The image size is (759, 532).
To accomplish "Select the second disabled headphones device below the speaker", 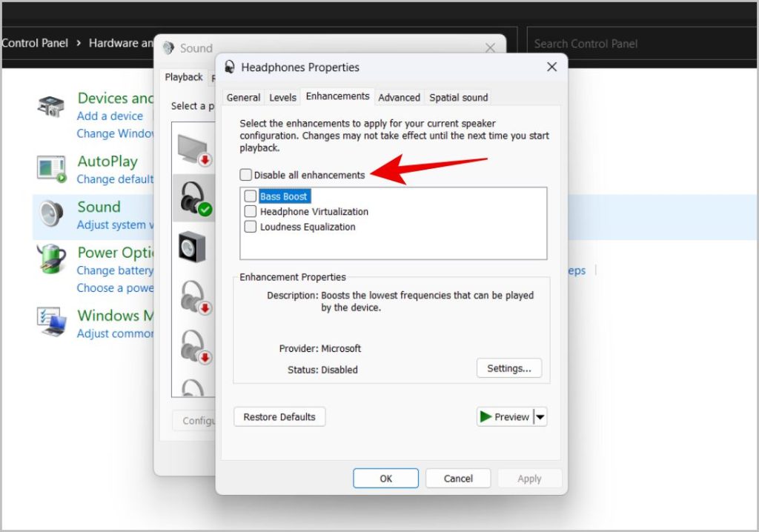I will (x=196, y=347).
